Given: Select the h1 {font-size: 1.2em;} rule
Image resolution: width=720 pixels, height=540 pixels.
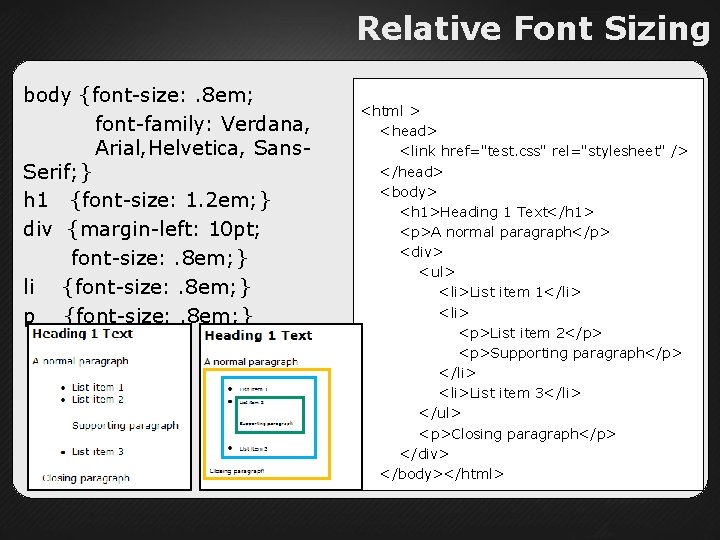Looking at the screenshot, I should [146, 200].
